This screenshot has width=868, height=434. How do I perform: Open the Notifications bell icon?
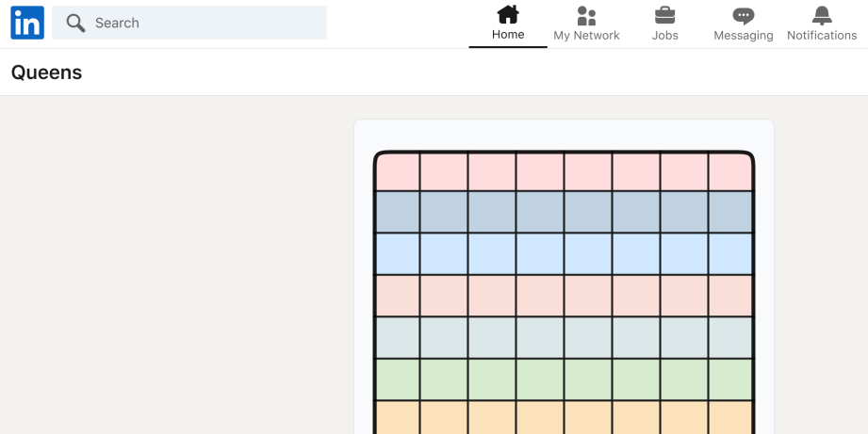pyautogui.click(x=822, y=14)
